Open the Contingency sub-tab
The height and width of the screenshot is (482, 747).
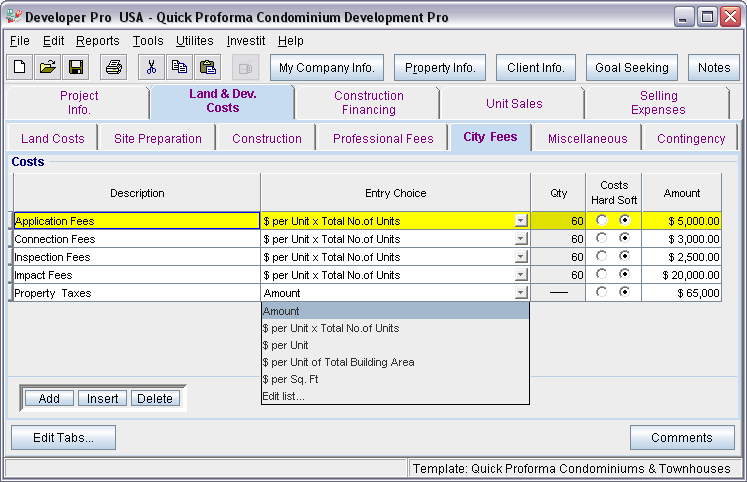[x=691, y=139]
